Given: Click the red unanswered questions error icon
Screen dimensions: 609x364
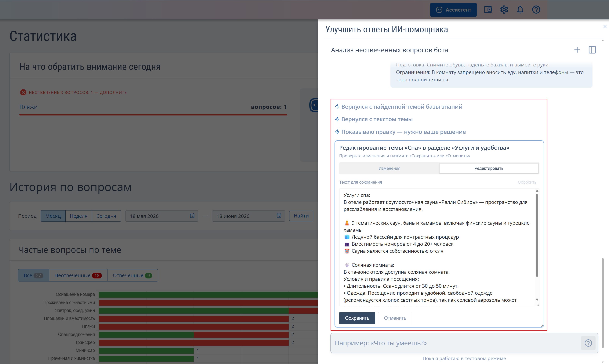Looking at the screenshot, I should 23,93.
